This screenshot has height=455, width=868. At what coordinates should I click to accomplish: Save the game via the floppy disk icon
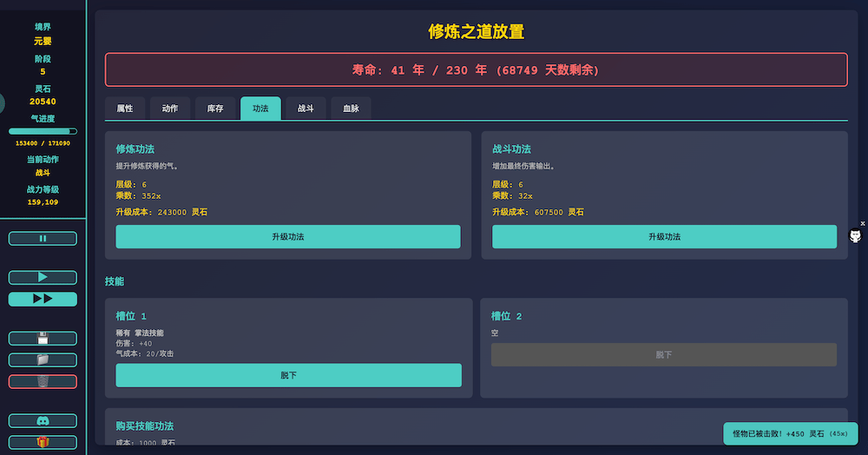pos(43,338)
